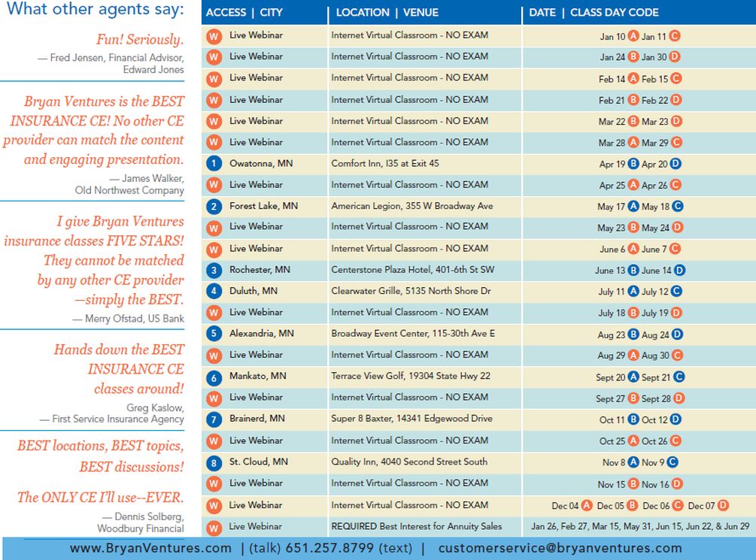This screenshot has width=756, height=560.
Task: Click the number 2 circle beside Forest Lake
Action: [x=214, y=207]
